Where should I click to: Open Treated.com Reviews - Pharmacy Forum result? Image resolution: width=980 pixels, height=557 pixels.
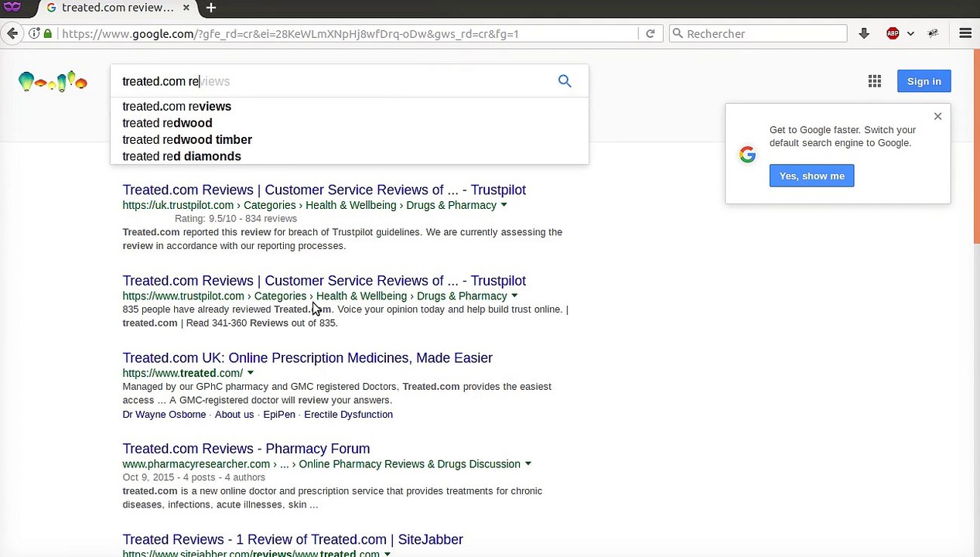click(x=246, y=449)
